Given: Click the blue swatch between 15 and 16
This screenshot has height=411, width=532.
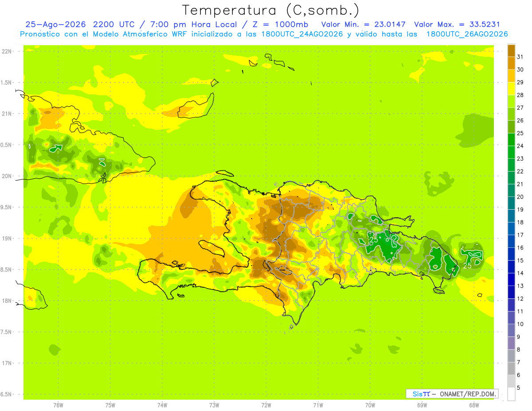Looking at the screenshot, I should (x=511, y=254).
